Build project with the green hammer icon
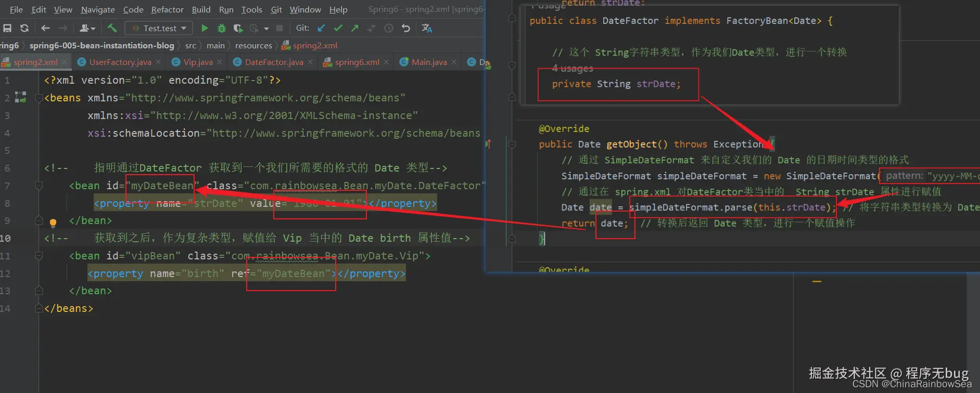This screenshot has height=393, width=980. click(112, 28)
